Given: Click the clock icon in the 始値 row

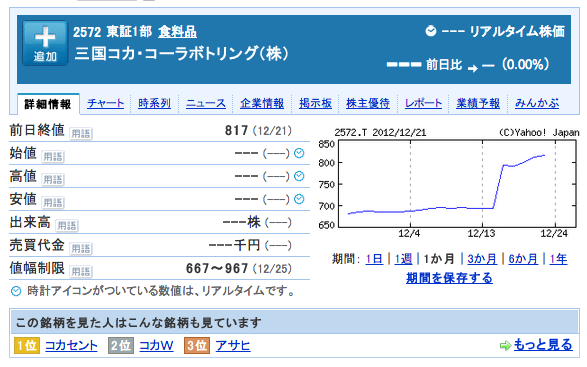Looking at the screenshot, I should (299, 153).
